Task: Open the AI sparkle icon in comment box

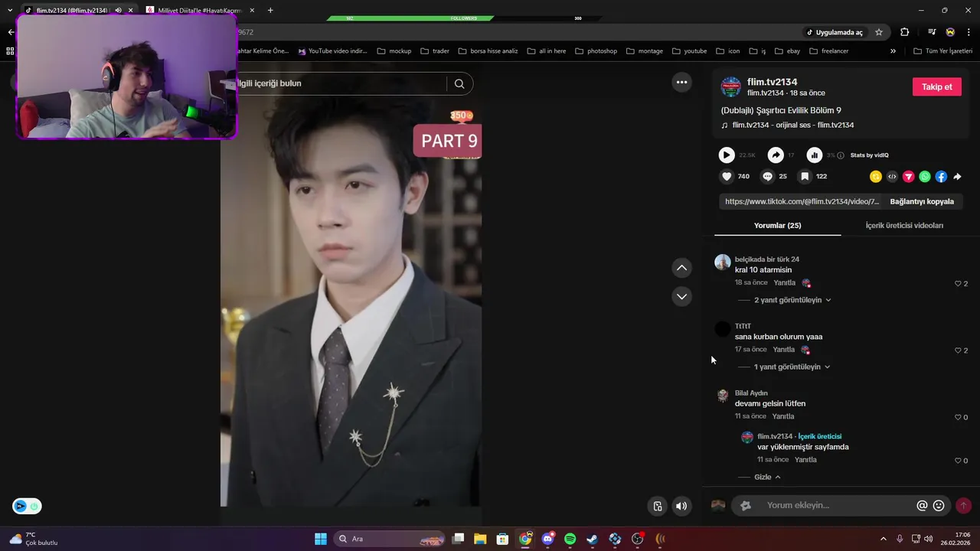Action: click(x=746, y=506)
